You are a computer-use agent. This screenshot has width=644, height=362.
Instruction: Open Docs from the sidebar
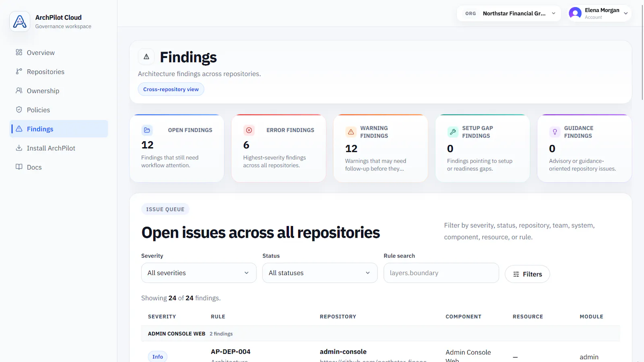click(x=59, y=167)
